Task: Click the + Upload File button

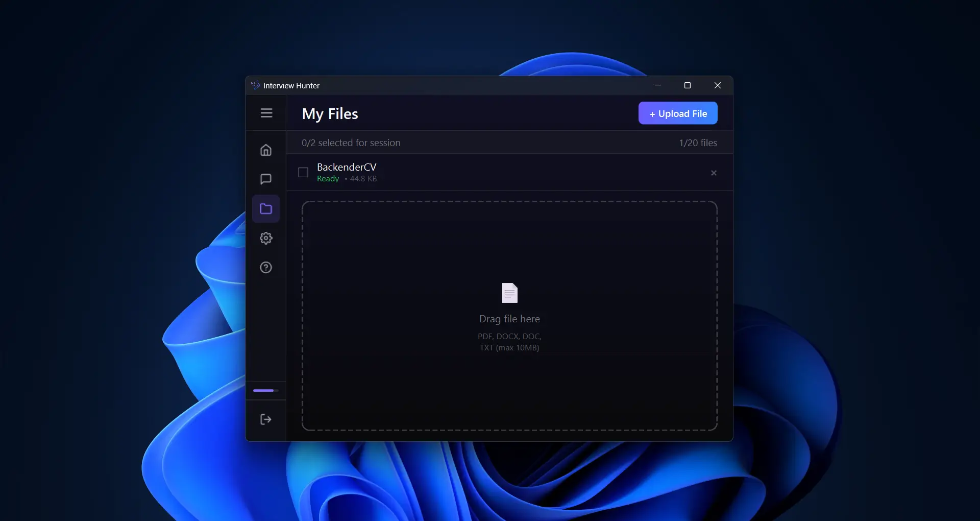Action: coord(678,113)
